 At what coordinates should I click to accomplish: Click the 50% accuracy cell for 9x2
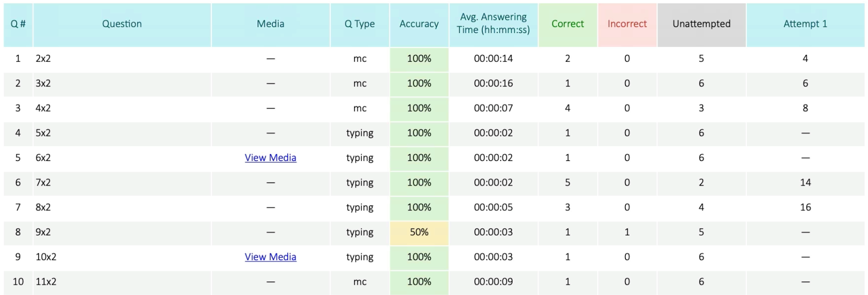click(x=419, y=232)
